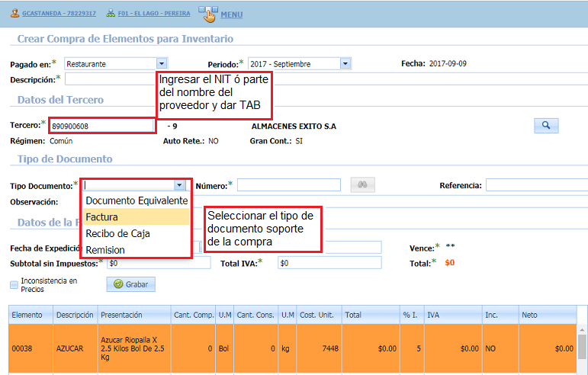Screen dimensions: 588x375
Task: Click the organization icon beside F01 - EL LAGO
Action: [111, 13]
